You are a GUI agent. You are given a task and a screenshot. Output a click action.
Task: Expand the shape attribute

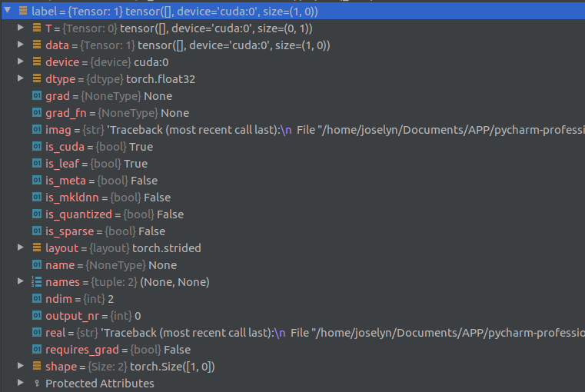coord(21,366)
